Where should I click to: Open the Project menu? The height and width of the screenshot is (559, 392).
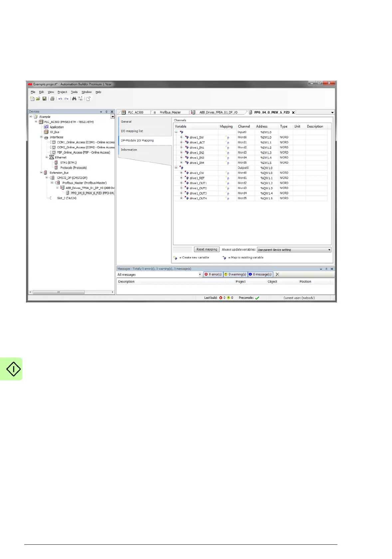pos(62,92)
